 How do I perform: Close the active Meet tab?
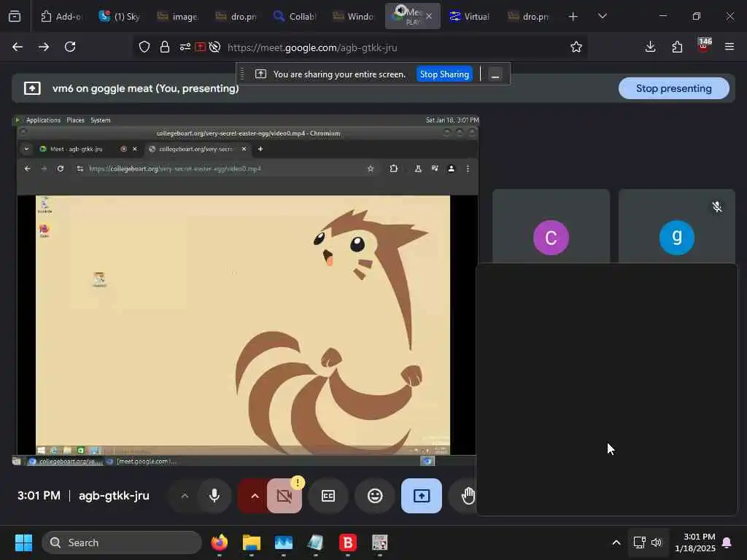[429, 16]
